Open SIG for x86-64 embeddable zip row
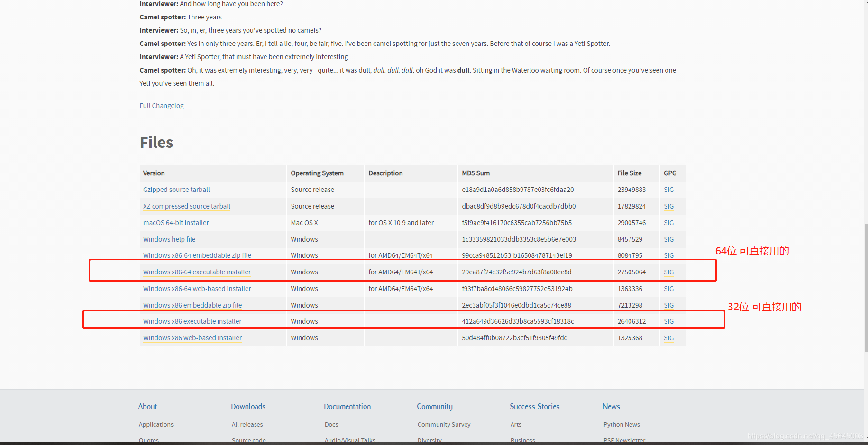The width and height of the screenshot is (868, 445). 669,255
